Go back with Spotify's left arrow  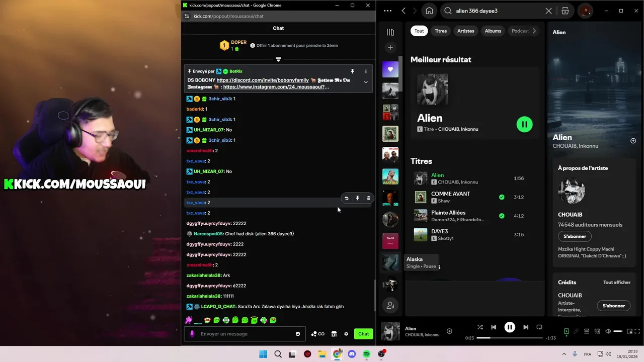tap(404, 11)
